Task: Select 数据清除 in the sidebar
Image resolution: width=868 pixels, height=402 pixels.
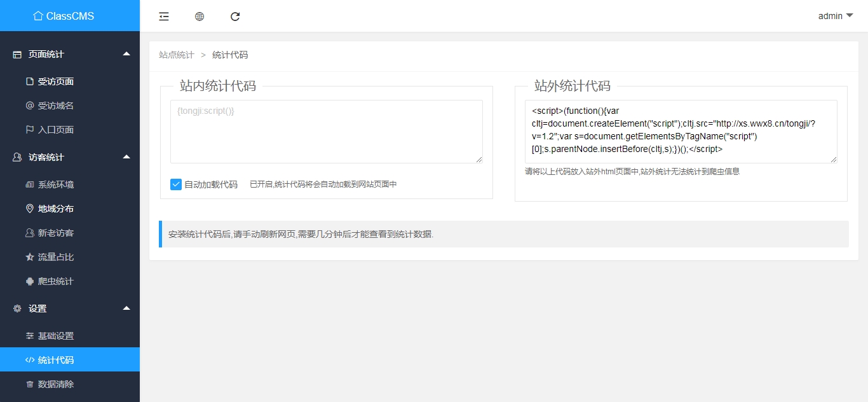Action: 55,384
